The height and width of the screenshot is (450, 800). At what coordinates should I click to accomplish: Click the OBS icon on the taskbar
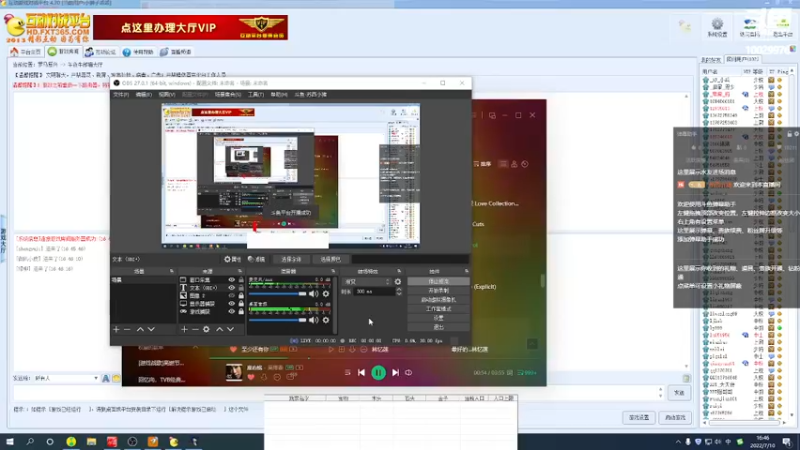pyautogui.click(x=132, y=442)
